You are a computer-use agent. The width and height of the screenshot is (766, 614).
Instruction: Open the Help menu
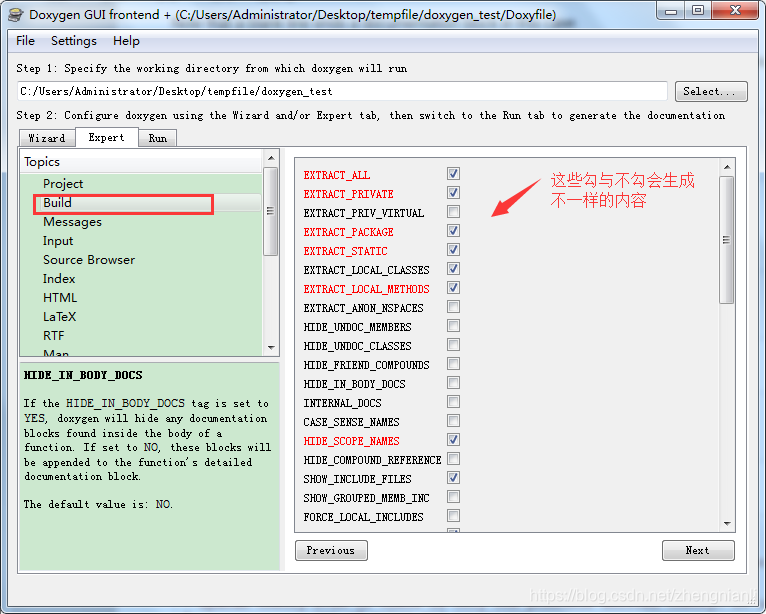(x=126, y=41)
